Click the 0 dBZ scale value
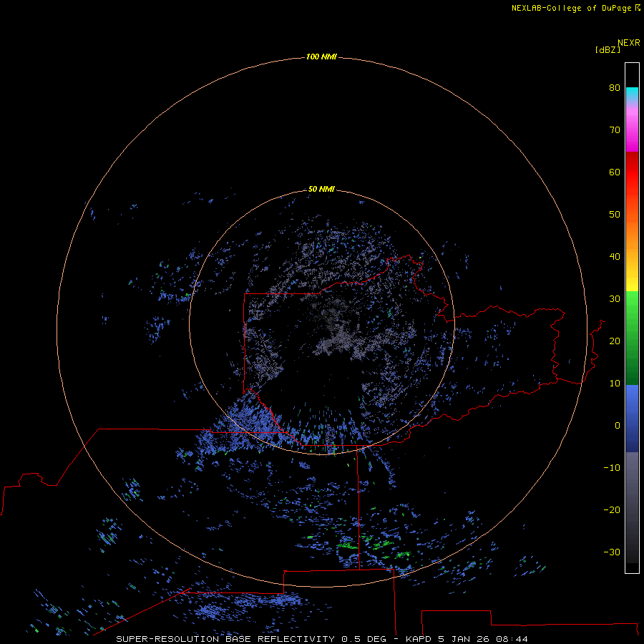 [618, 426]
